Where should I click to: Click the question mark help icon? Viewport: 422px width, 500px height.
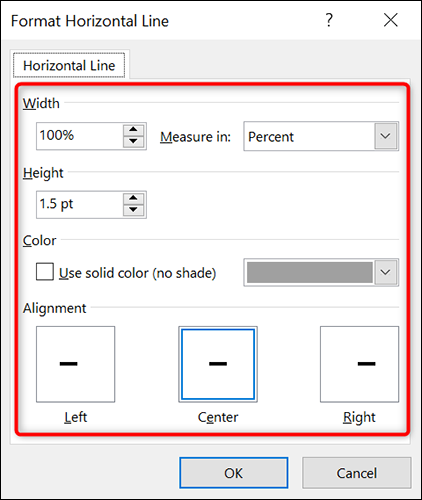329,20
